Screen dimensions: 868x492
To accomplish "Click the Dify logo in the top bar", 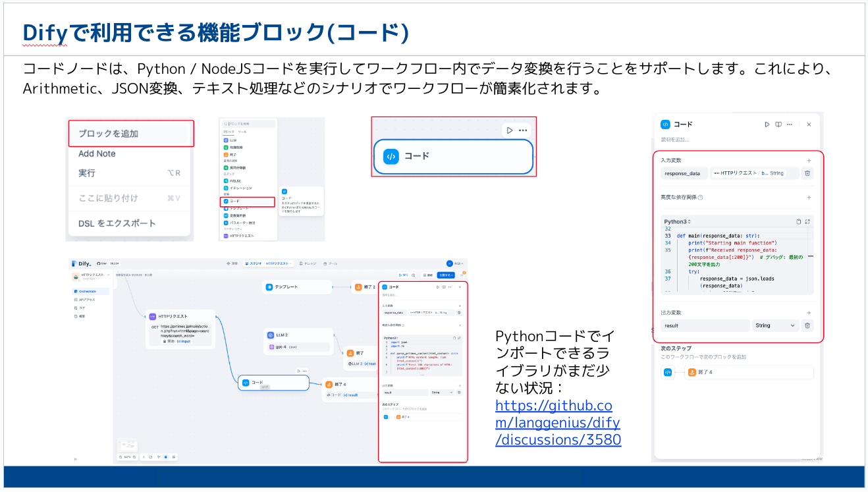I will point(78,262).
